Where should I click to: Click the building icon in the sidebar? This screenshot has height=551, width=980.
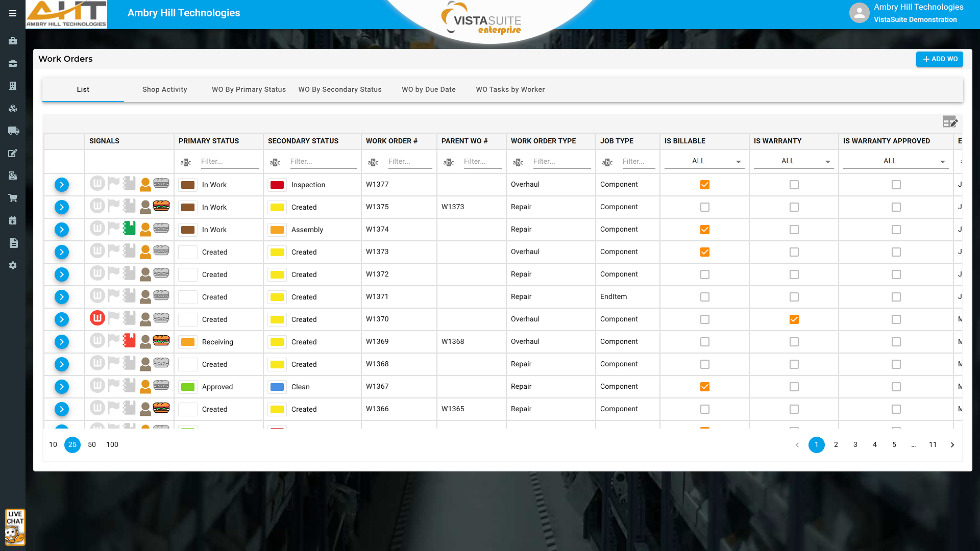tap(13, 86)
